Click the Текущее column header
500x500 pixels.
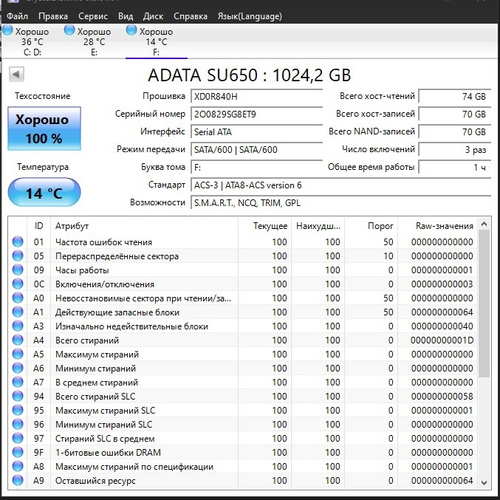pyautogui.click(x=265, y=226)
